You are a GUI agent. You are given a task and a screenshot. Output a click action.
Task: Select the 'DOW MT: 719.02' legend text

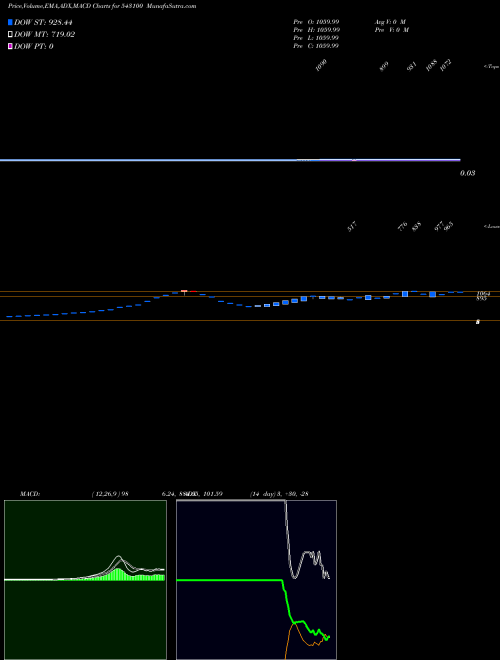(45, 34)
